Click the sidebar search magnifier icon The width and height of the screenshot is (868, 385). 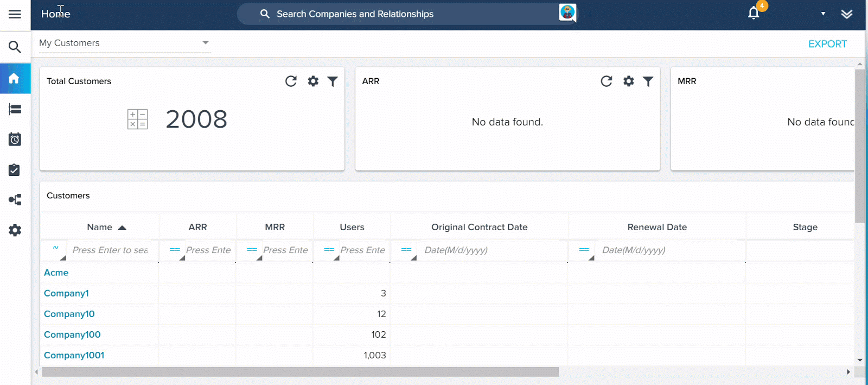click(15, 47)
